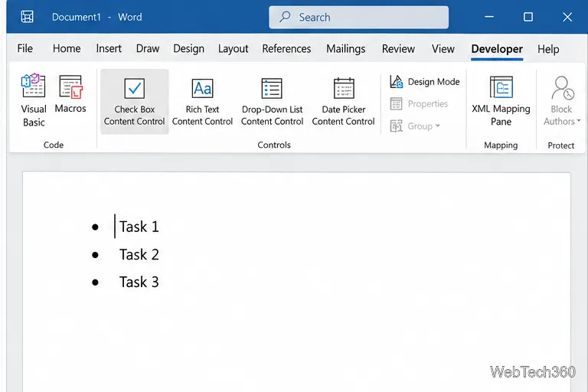
Task: Click the save icon in title bar
Action: point(27,17)
